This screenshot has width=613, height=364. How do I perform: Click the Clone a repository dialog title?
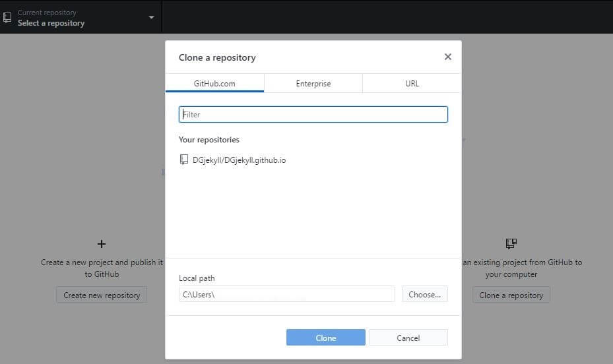coord(217,58)
